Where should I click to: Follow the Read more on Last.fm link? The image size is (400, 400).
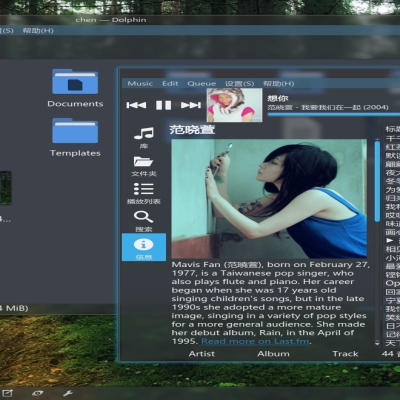coord(255,341)
